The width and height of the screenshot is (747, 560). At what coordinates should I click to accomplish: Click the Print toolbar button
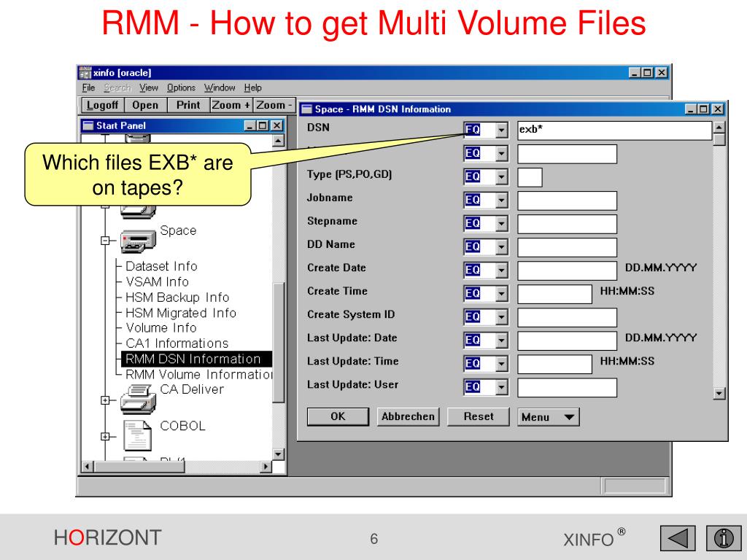coord(188,105)
